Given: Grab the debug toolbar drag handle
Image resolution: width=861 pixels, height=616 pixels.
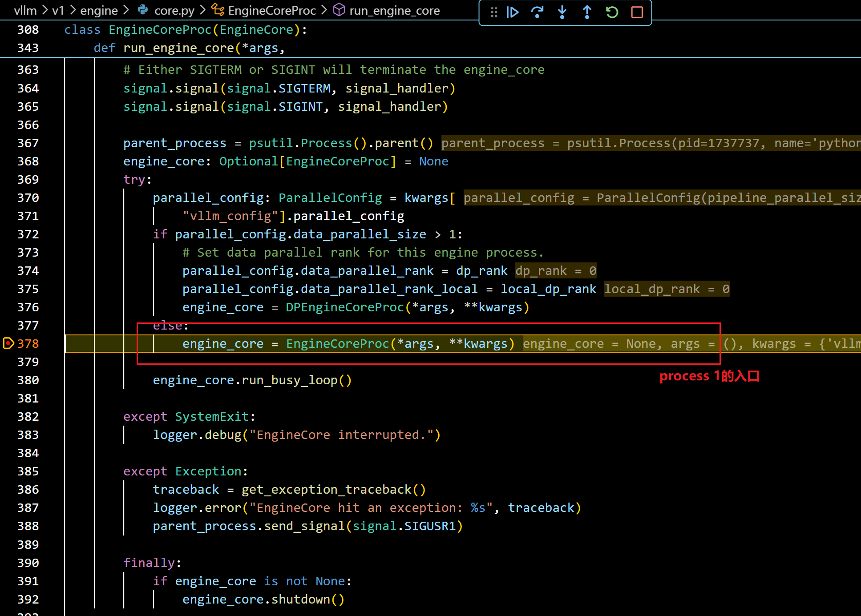Looking at the screenshot, I should 493,12.
